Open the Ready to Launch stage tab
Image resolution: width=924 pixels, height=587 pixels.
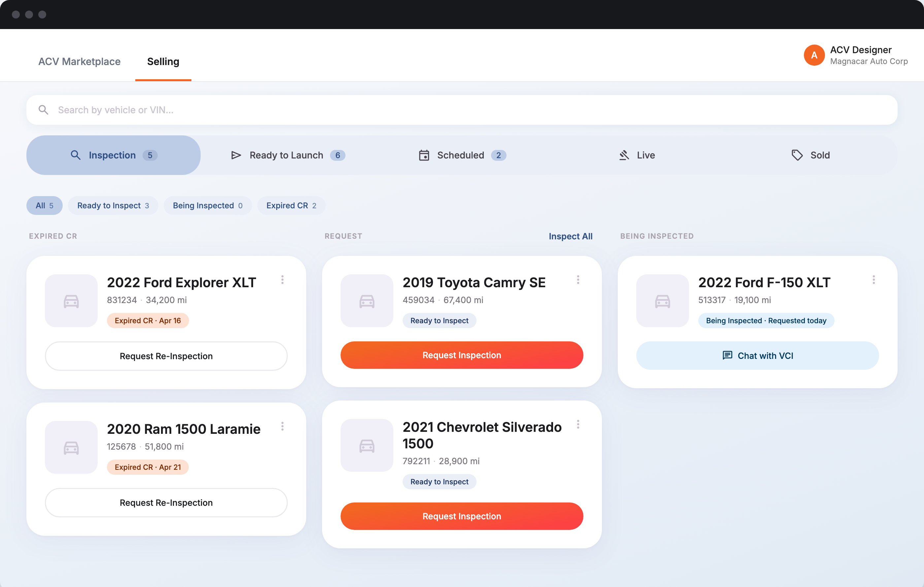tap(288, 155)
